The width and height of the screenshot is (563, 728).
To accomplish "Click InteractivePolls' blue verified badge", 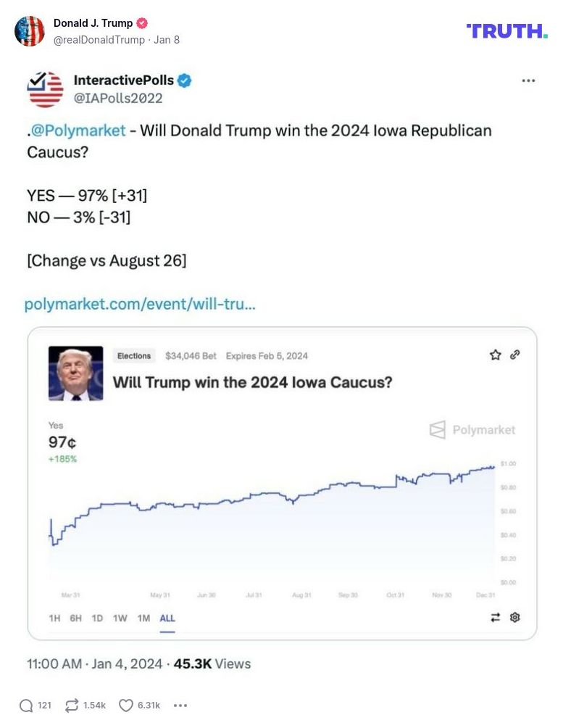I will click(186, 81).
